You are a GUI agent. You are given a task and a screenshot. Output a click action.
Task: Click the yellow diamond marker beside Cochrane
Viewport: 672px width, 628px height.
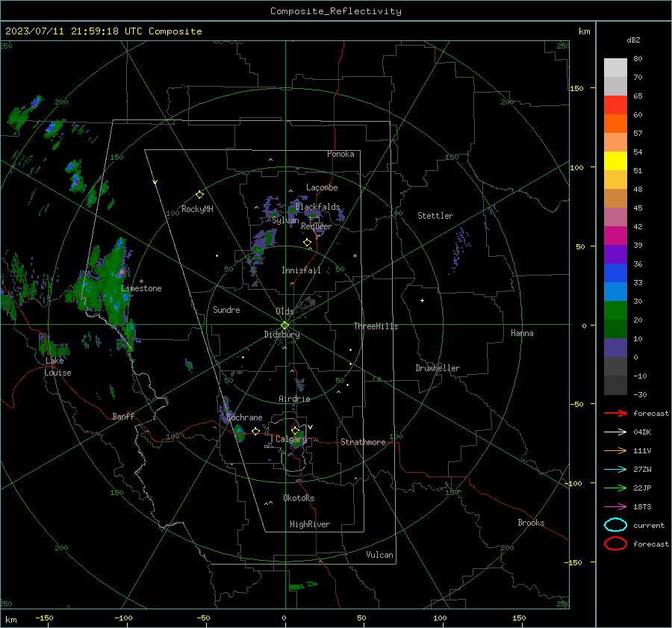[255, 431]
